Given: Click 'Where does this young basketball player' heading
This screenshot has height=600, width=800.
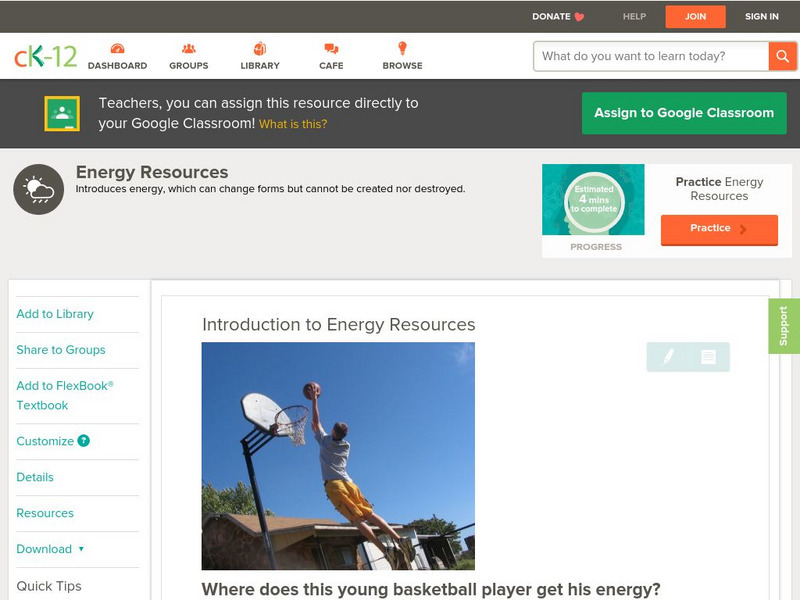Looking at the screenshot, I should pos(431,589).
